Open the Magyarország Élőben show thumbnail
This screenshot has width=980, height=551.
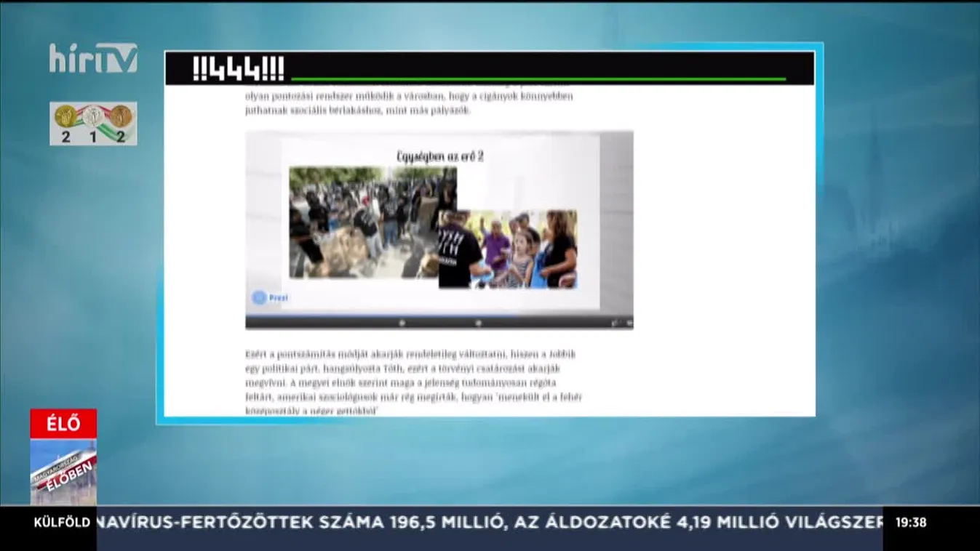63,472
